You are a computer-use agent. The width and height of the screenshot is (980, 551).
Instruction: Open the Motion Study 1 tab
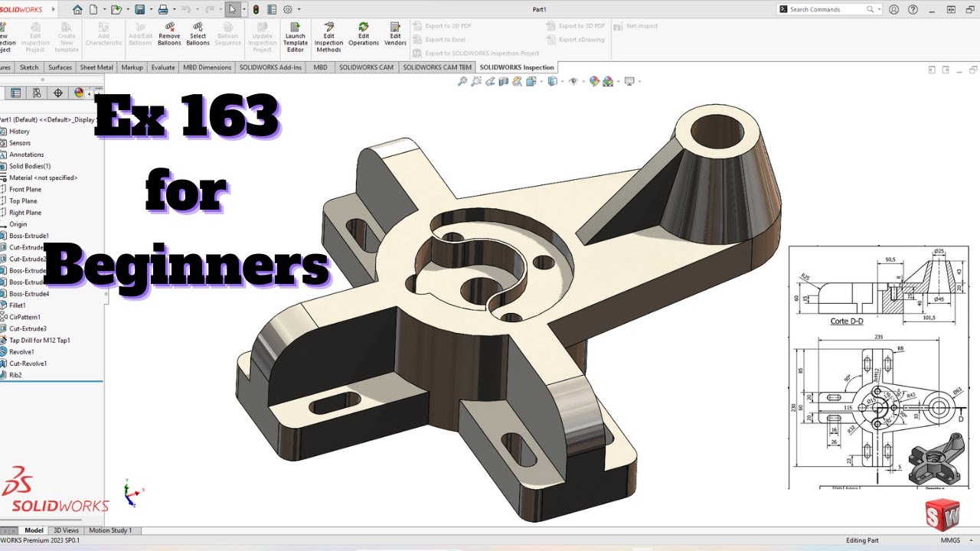pyautogui.click(x=111, y=530)
